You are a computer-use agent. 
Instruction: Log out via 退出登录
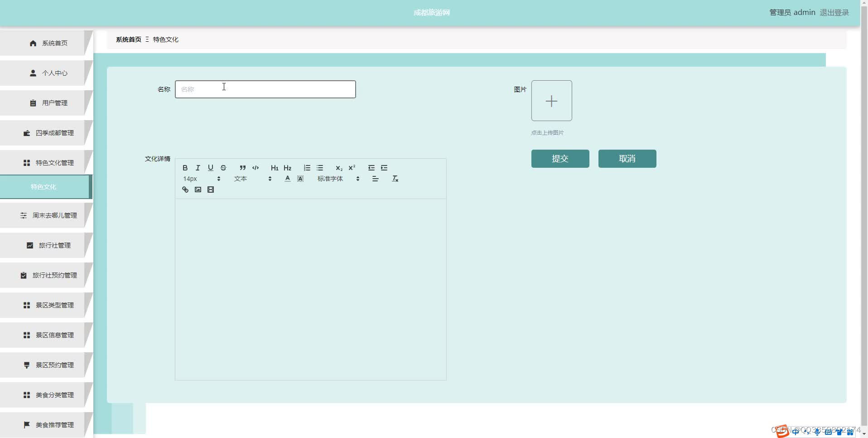[x=834, y=13]
